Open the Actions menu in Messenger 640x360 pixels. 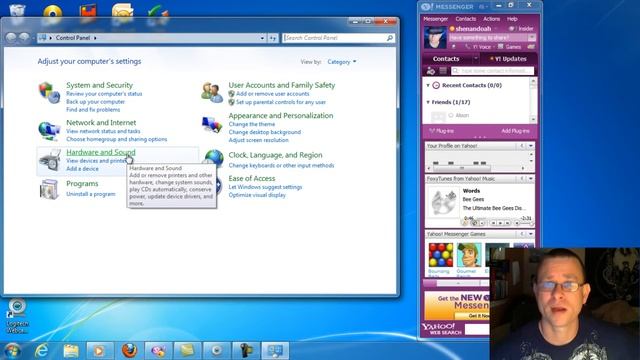tap(491, 19)
